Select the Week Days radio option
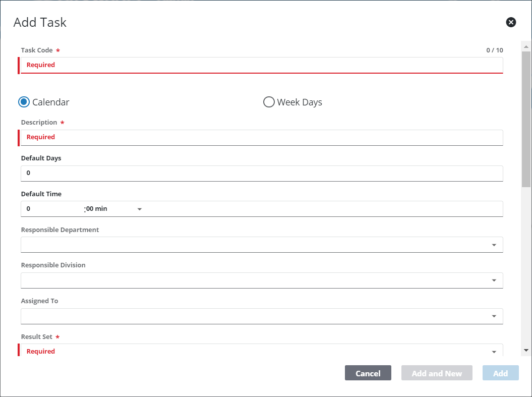This screenshot has height=397, width=532. [269, 102]
